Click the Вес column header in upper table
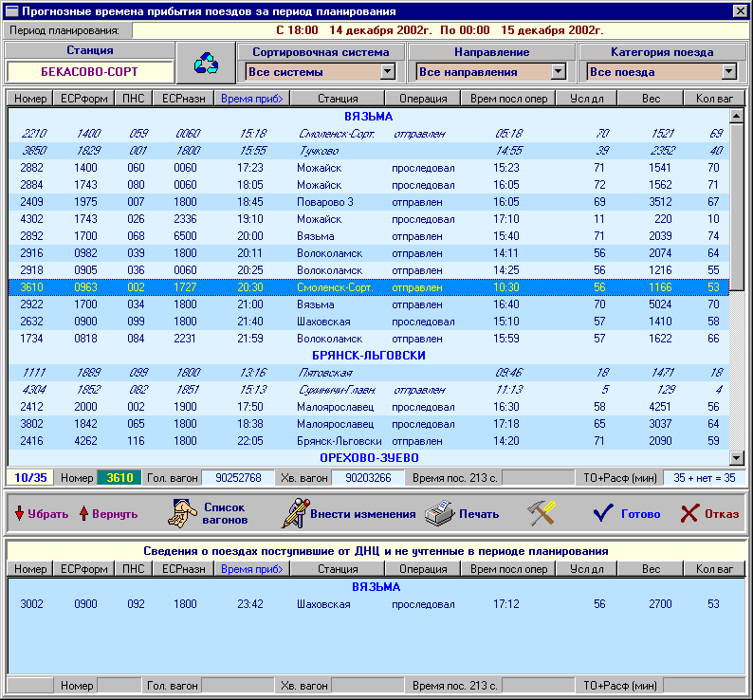Viewport: 753px width, 700px height. click(651, 99)
